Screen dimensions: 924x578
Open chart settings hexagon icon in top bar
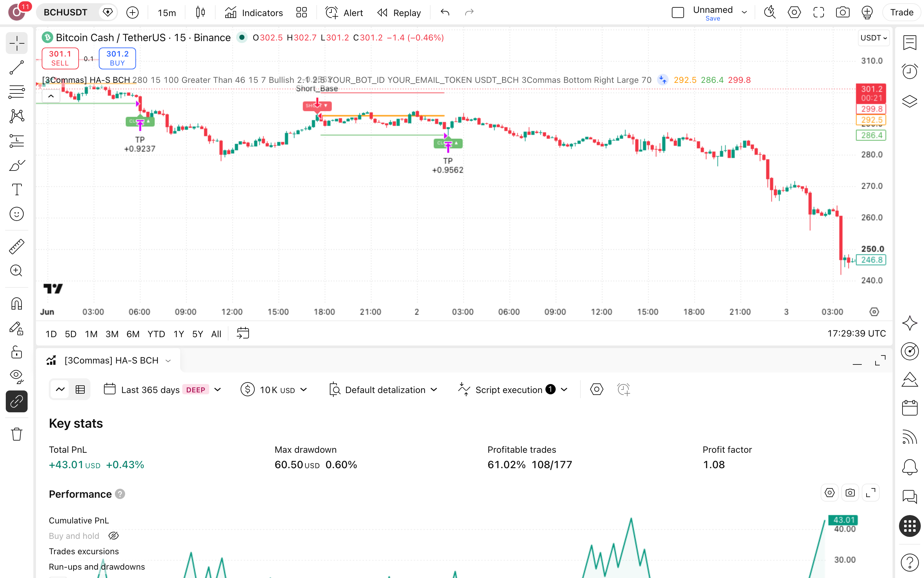click(x=794, y=13)
